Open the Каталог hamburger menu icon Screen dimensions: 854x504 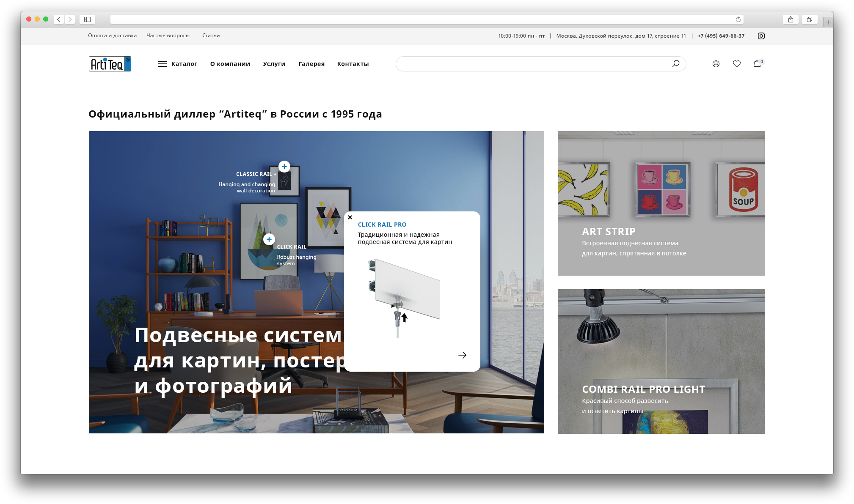(162, 64)
